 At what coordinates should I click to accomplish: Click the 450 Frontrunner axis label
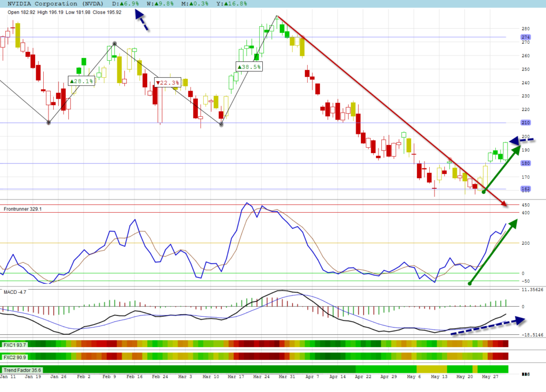525,205
